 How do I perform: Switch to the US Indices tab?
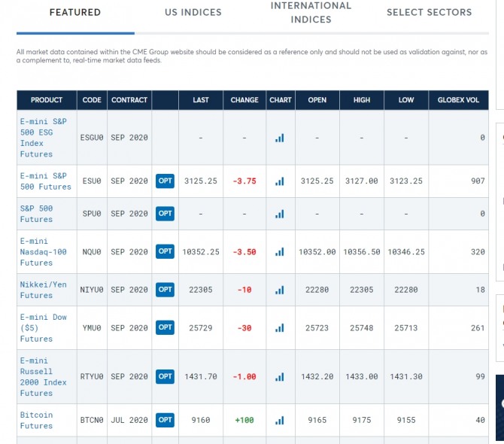(x=193, y=12)
